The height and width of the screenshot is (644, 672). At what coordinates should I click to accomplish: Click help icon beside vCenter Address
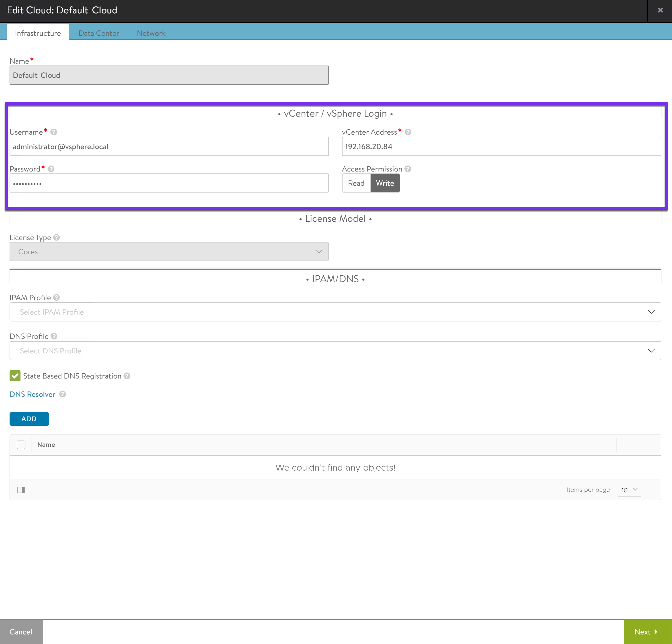(x=408, y=132)
